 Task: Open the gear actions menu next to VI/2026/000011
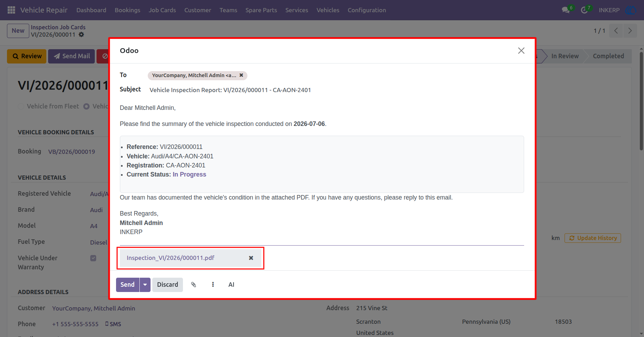81,35
